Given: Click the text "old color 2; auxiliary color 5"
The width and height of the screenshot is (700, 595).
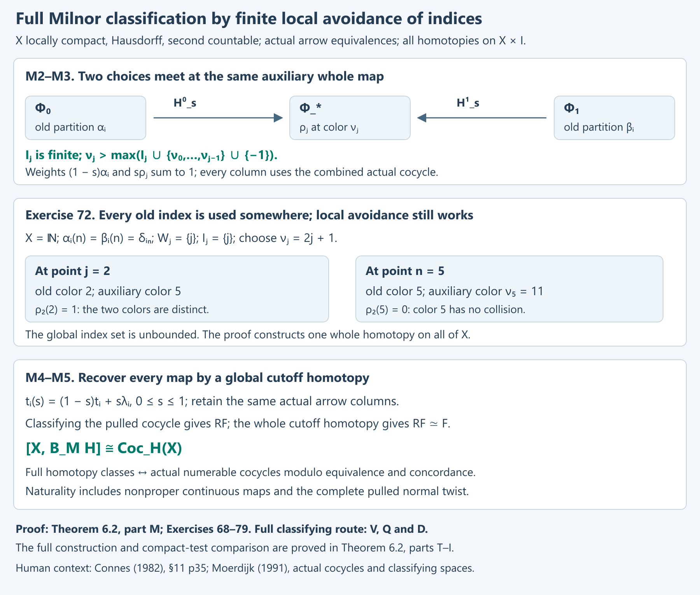Looking at the screenshot, I should (x=108, y=291).
